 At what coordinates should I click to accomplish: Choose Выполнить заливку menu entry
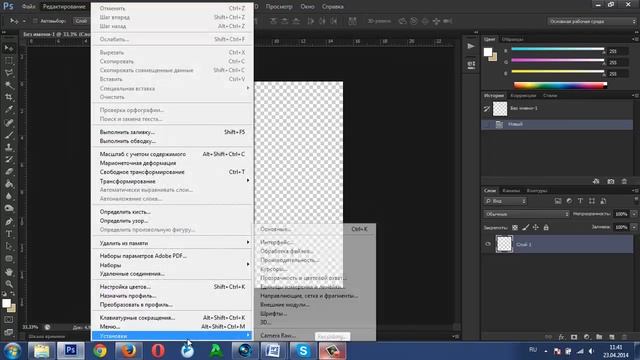(173, 132)
